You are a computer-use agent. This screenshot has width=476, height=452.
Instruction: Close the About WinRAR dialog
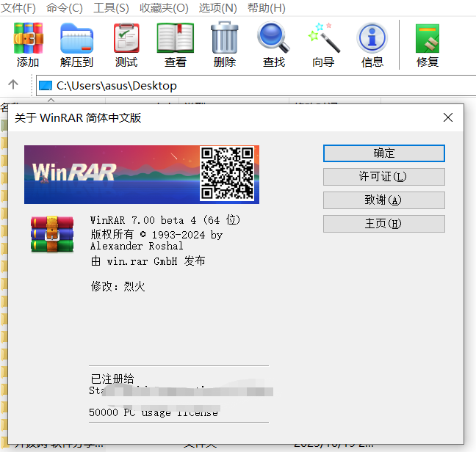click(448, 117)
